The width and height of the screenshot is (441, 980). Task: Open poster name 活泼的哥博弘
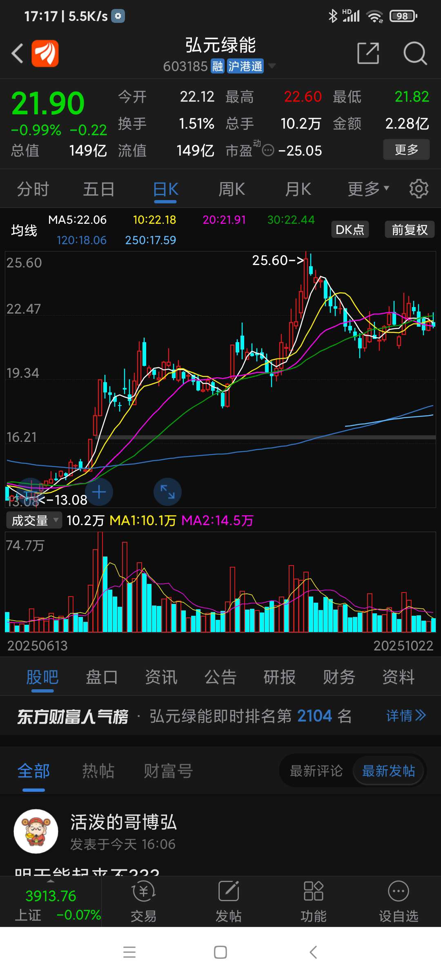click(x=123, y=822)
